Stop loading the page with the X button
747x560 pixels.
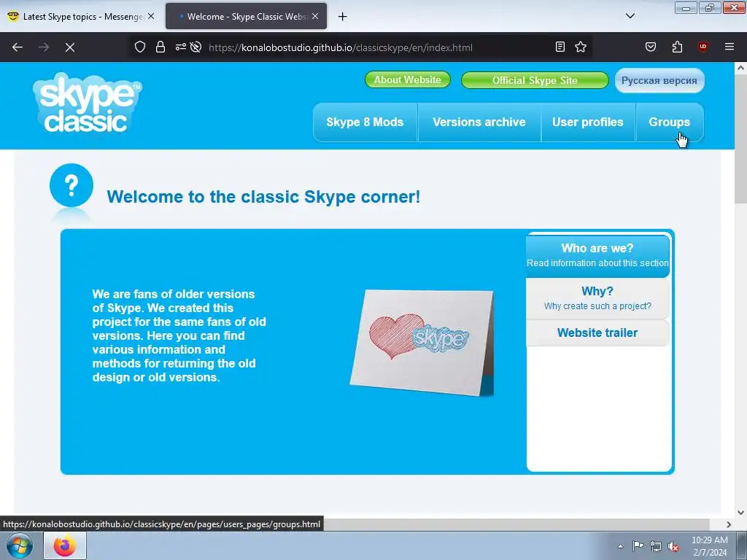[x=70, y=47]
